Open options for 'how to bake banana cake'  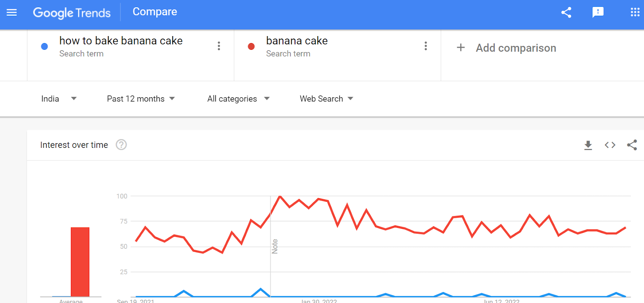tap(219, 46)
